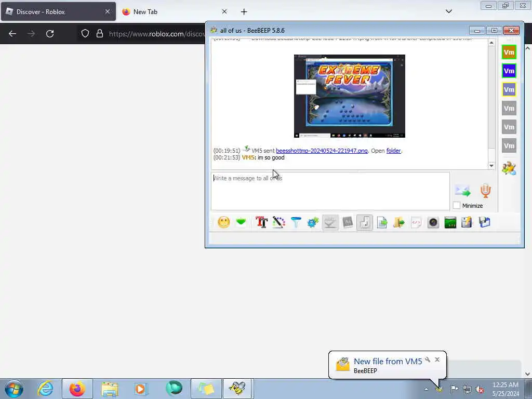Open the Windows Start menu
This screenshot has height=399, width=532.
coord(14,389)
